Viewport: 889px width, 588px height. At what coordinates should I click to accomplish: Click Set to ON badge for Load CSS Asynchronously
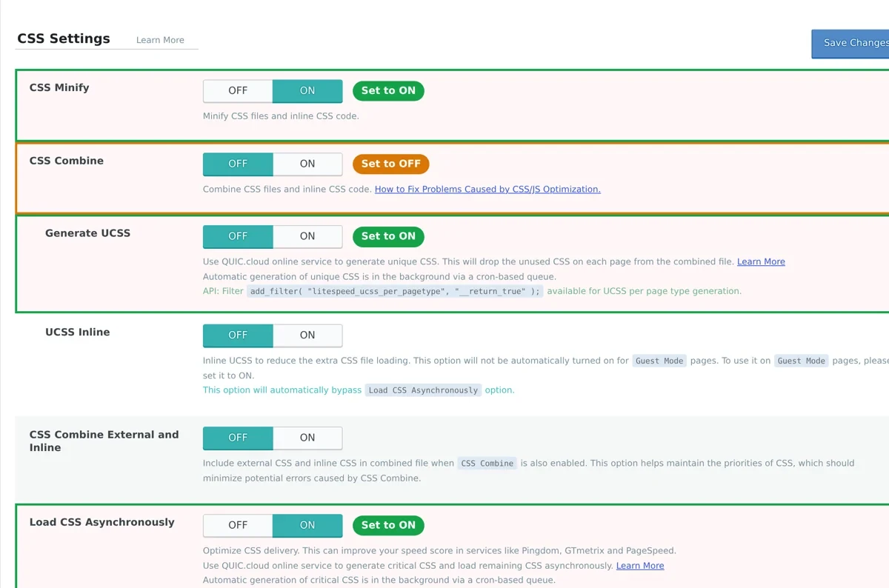pyautogui.click(x=388, y=526)
